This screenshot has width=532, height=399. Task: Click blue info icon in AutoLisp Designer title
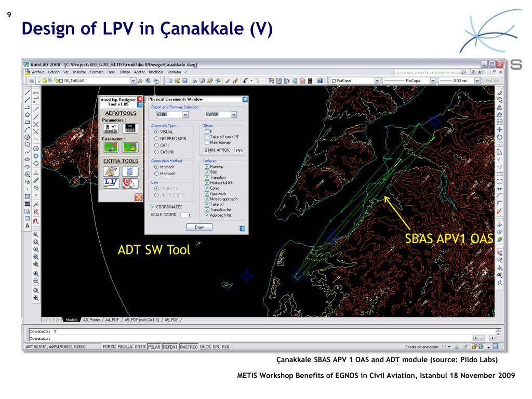click(139, 105)
